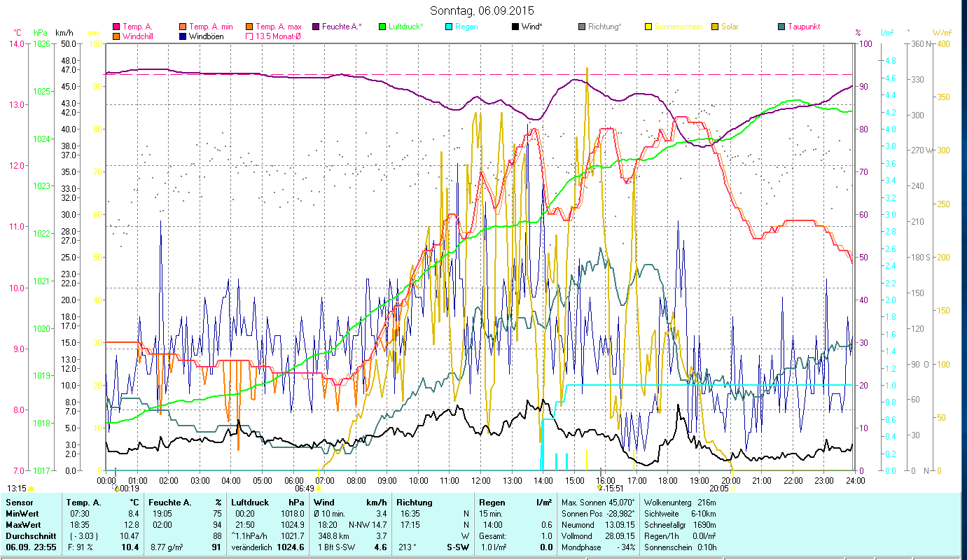
Task: Click the Taupunkt legend label
Action: point(804,27)
